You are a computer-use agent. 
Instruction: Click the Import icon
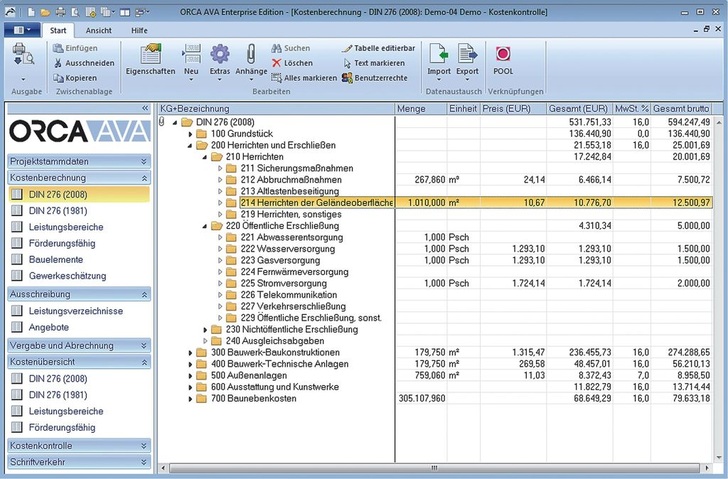click(439, 54)
